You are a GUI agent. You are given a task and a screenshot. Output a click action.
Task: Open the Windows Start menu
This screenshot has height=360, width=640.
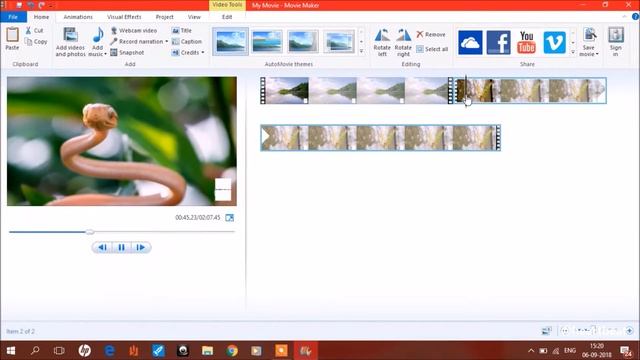[11, 351]
